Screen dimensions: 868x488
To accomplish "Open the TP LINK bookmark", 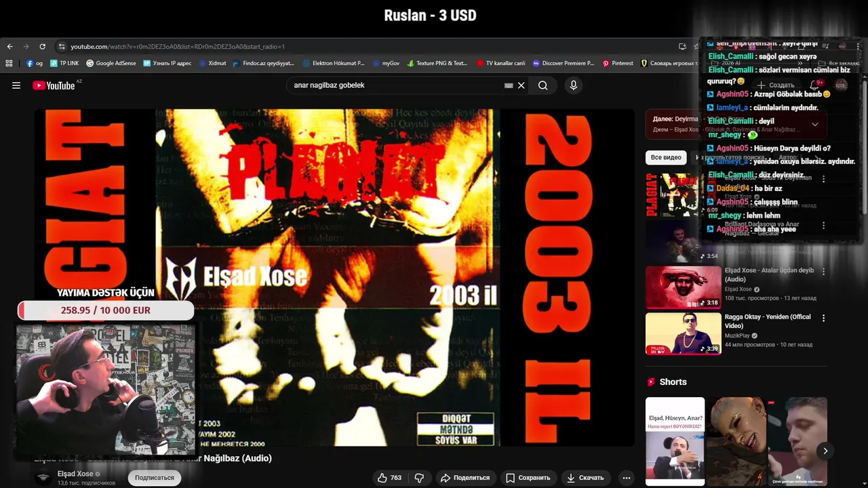I will (x=64, y=63).
